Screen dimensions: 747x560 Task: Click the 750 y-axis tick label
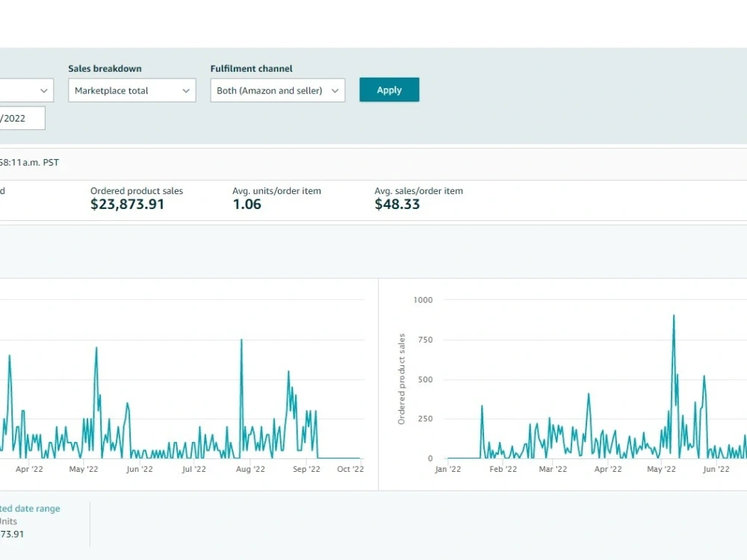pyautogui.click(x=426, y=340)
